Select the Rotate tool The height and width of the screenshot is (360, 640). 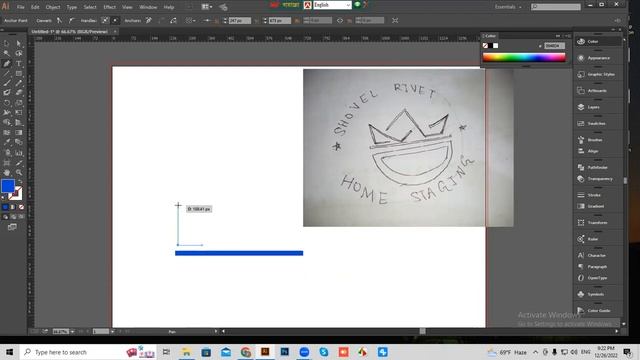coord(7,103)
